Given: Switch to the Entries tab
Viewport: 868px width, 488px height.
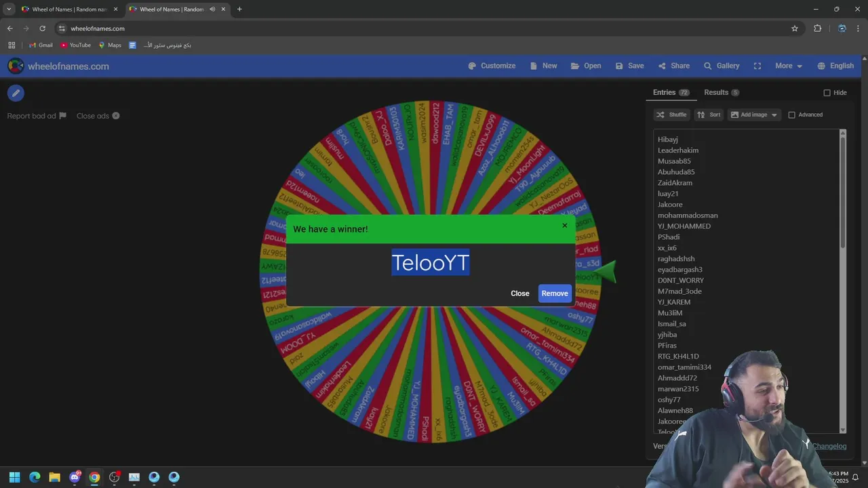Looking at the screenshot, I should [x=671, y=92].
